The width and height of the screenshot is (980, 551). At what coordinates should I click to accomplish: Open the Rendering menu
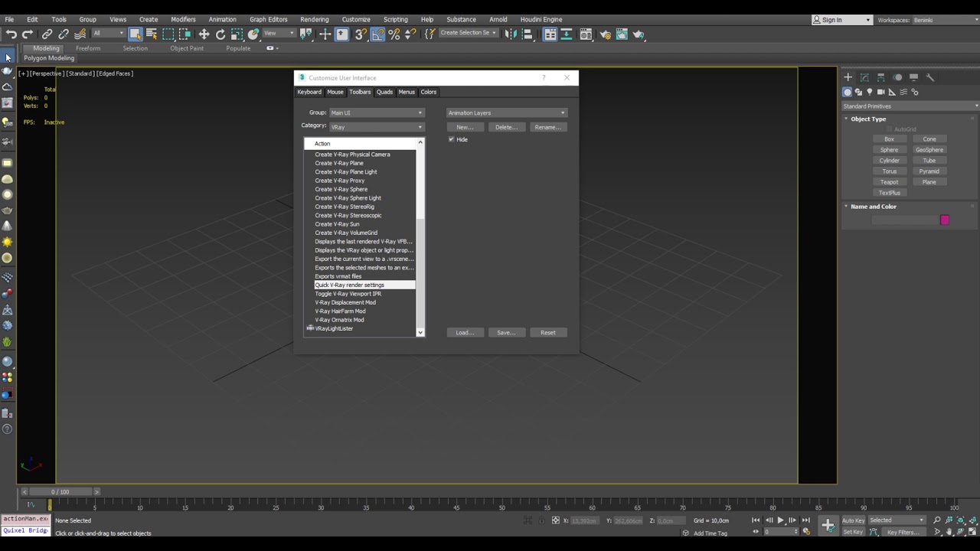[314, 19]
